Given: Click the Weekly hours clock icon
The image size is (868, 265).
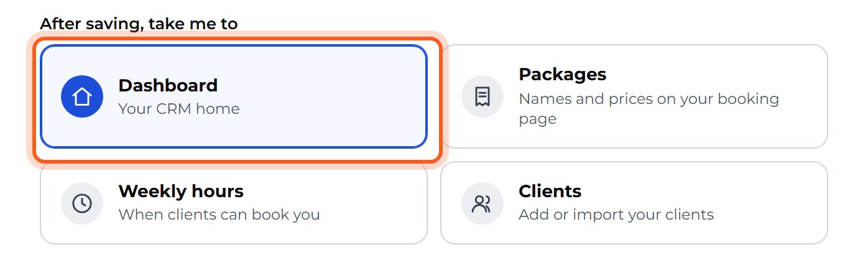Looking at the screenshot, I should point(82,203).
